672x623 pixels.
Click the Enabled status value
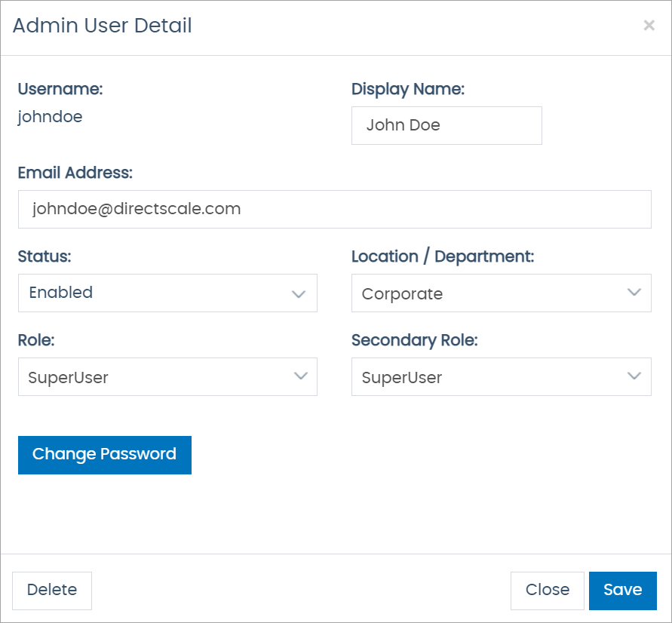coord(60,293)
